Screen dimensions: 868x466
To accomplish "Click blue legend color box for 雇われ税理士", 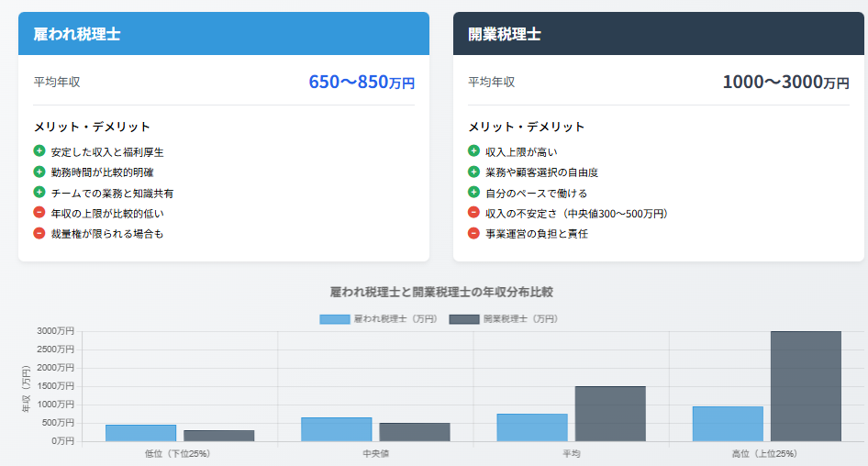I will (334, 319).
